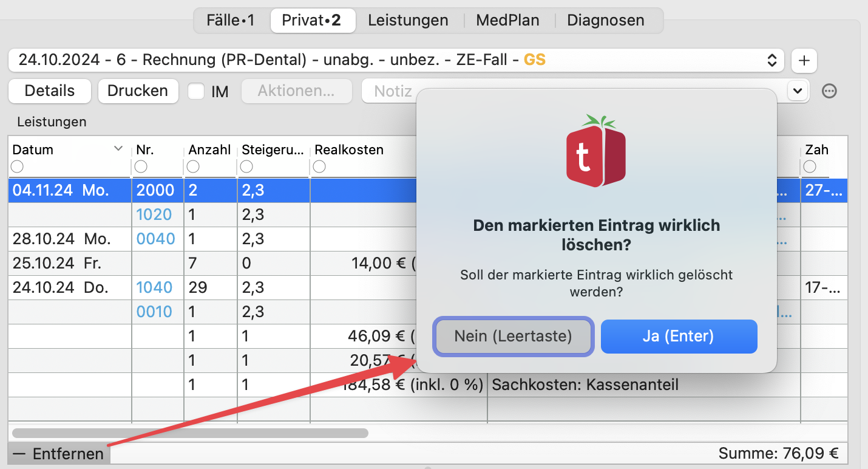Click the blue service number 0010
The image size is (868, 469).
(154, 312)
